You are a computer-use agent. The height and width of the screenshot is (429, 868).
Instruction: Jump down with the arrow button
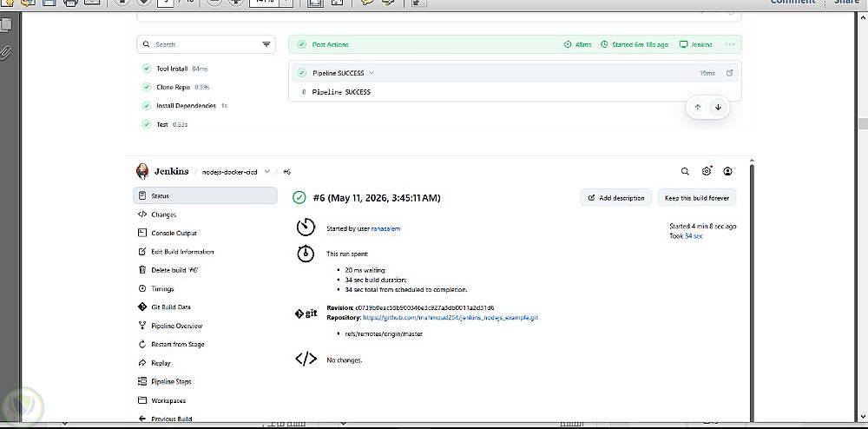(718, 108)
